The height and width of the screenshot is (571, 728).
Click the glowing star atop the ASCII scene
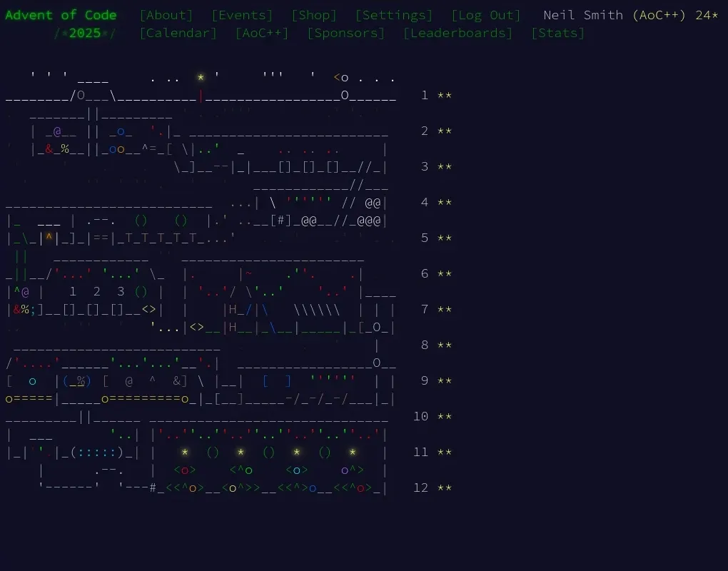point(201,77)
